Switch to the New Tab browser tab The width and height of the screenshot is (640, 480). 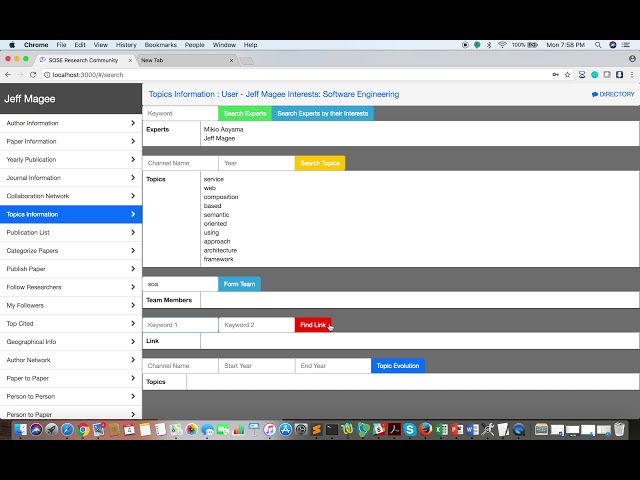[x=186, y=60]
